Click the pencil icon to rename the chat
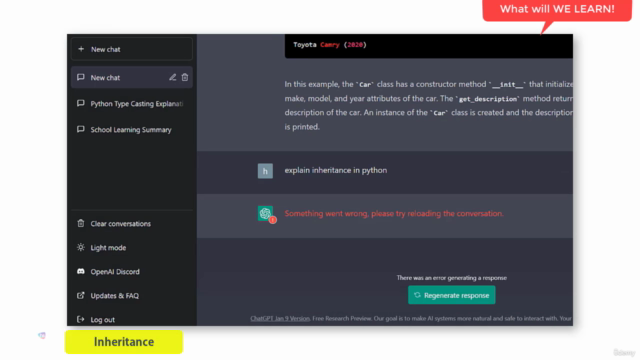 (x=173, y=77)
